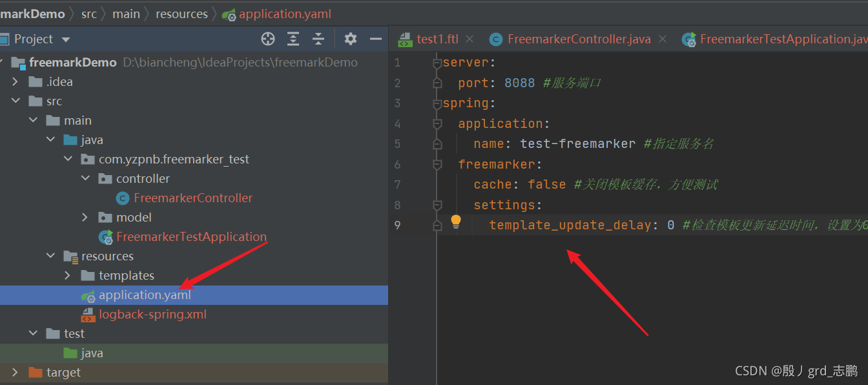Click 'test-freemarker' name value in editor
The height and width of the screenshot is (385, 868).
pyautogui.click(x=578, y=144)
